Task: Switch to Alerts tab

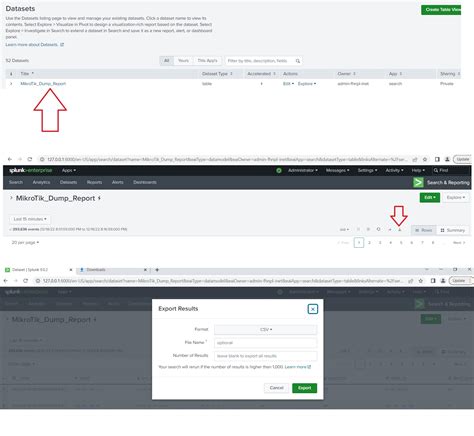Action: (118, 182)
